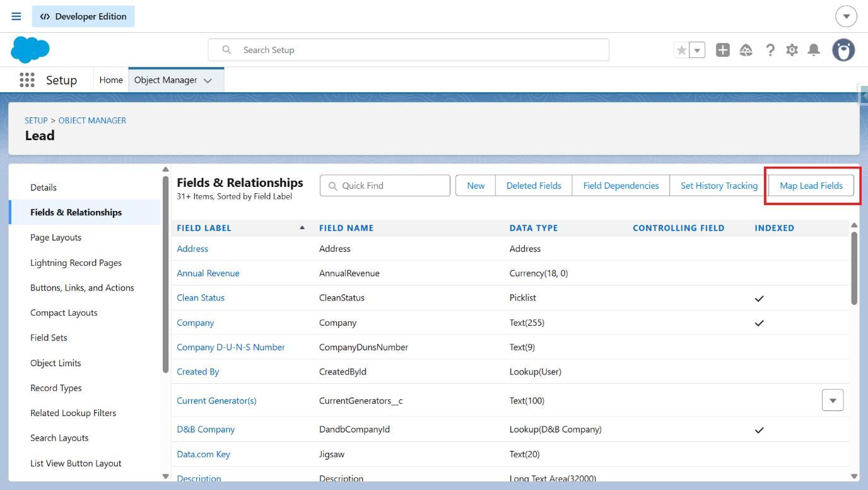Screen dimensions: 868x490
Task: Open Field Dependencies
Action: [621, 186]
